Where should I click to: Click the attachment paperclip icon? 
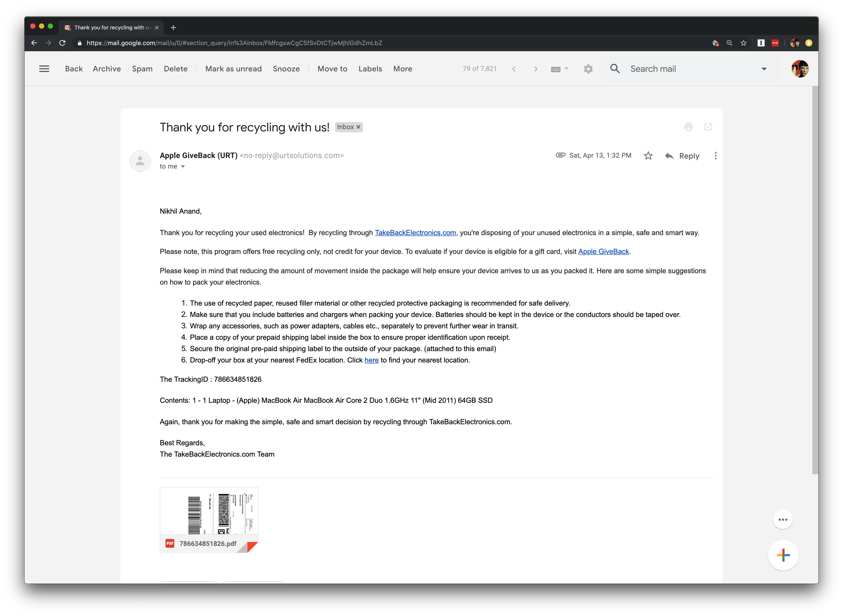560,155
